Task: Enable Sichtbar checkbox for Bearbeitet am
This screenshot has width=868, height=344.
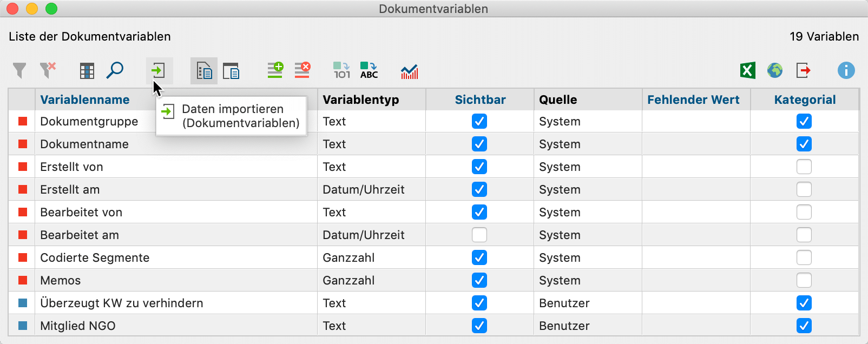Action: (x=479, y=235)
